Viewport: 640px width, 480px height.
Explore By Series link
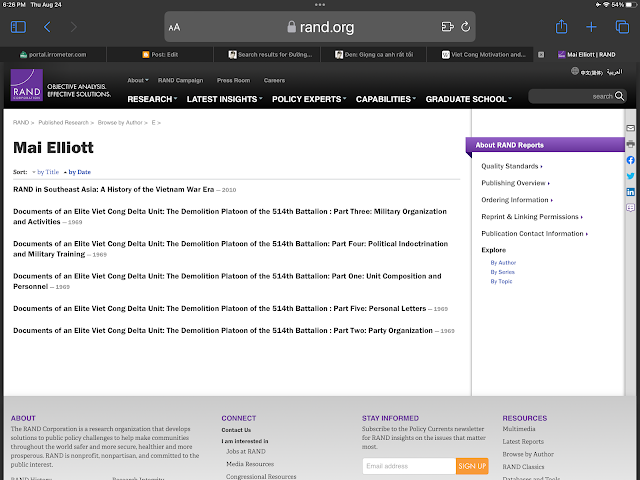click(x=502, y=272)
